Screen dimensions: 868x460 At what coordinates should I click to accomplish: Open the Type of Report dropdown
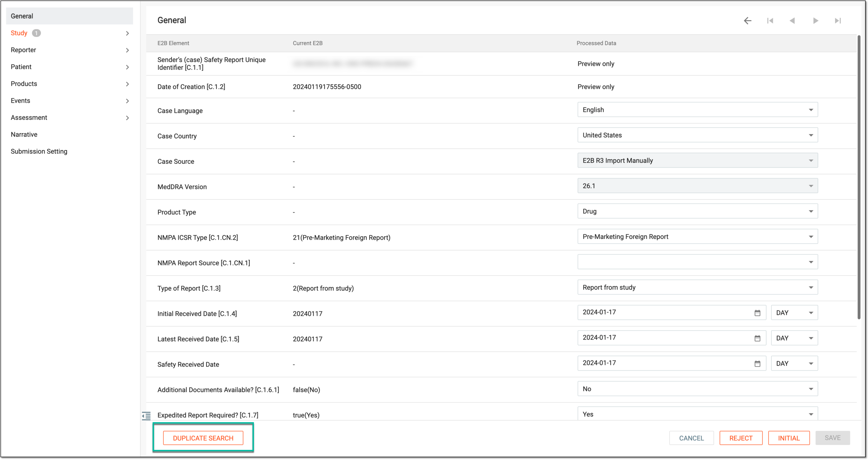tap(698, 287)
